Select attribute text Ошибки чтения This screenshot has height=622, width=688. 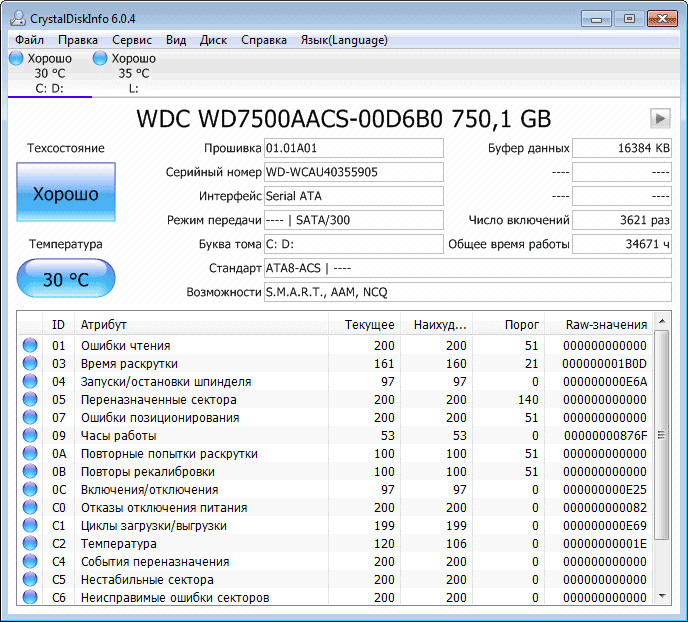tap(125, 346)
